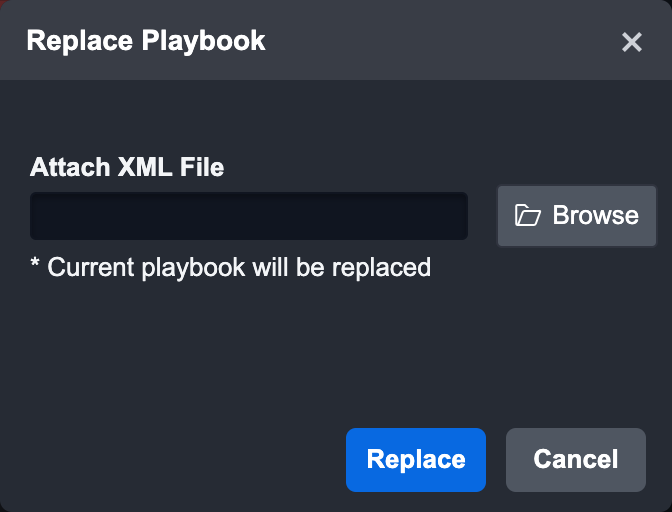672x512 pixels.
Task: Confirm with the blue Replace button
Action: pos(416,460)
